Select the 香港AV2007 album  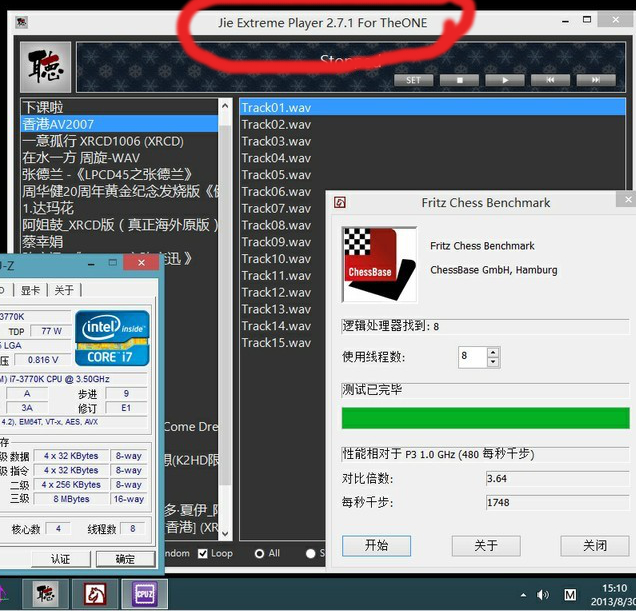click(120, 124)
